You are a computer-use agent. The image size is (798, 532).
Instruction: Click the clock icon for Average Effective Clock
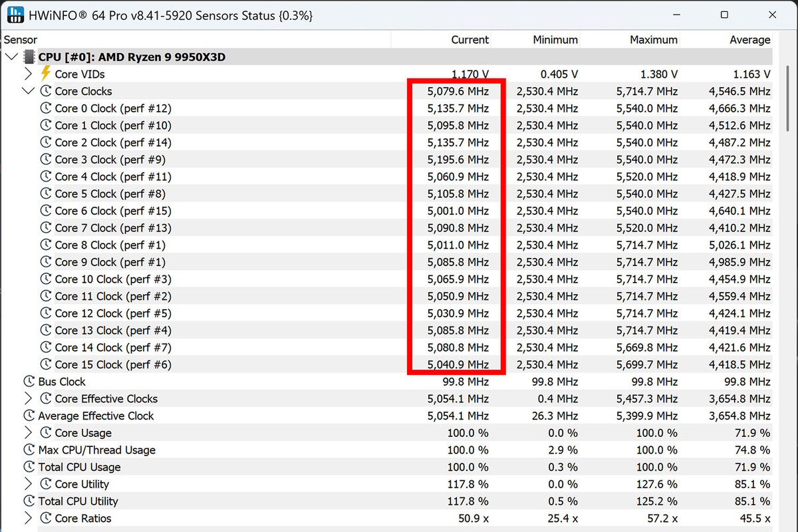[29, 416]
